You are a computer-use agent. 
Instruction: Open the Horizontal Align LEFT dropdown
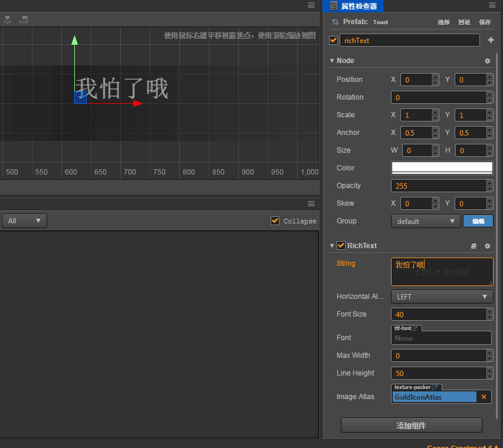pos(442,297)
